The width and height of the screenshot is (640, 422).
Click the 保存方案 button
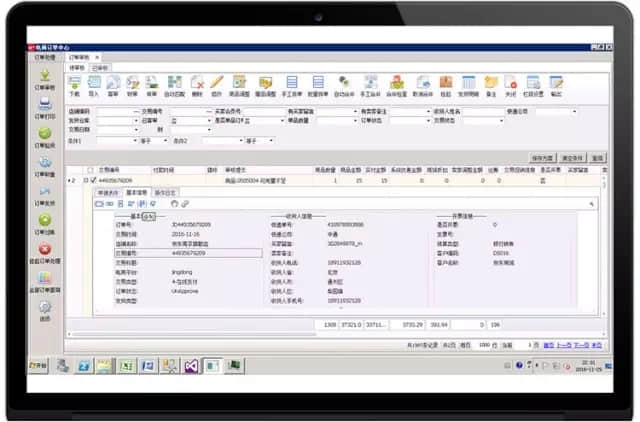(543, 157)
